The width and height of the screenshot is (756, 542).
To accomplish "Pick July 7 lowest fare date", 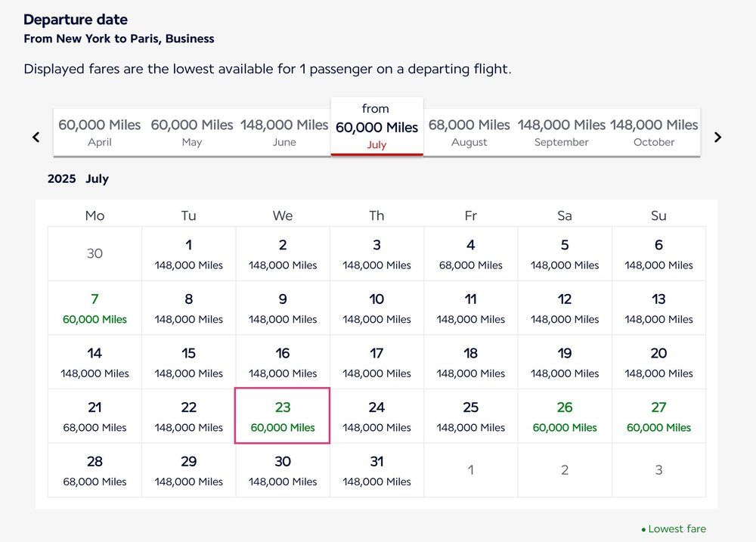I will pos(94,308).
